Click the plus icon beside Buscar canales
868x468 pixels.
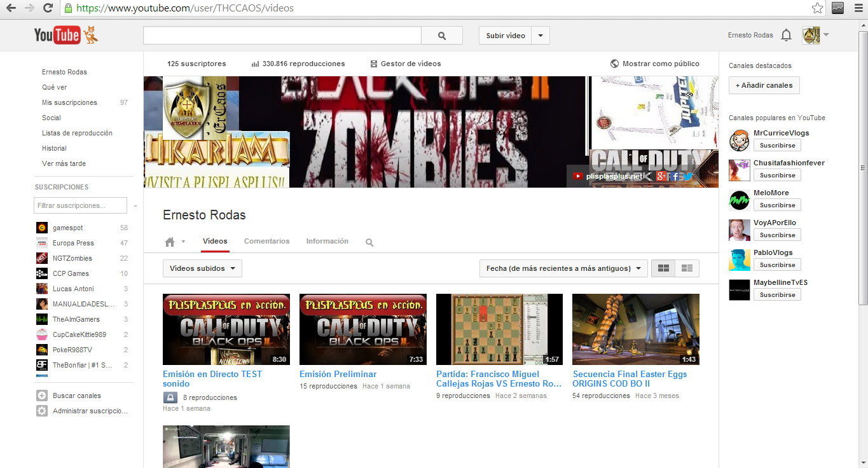tap(42, 396)
